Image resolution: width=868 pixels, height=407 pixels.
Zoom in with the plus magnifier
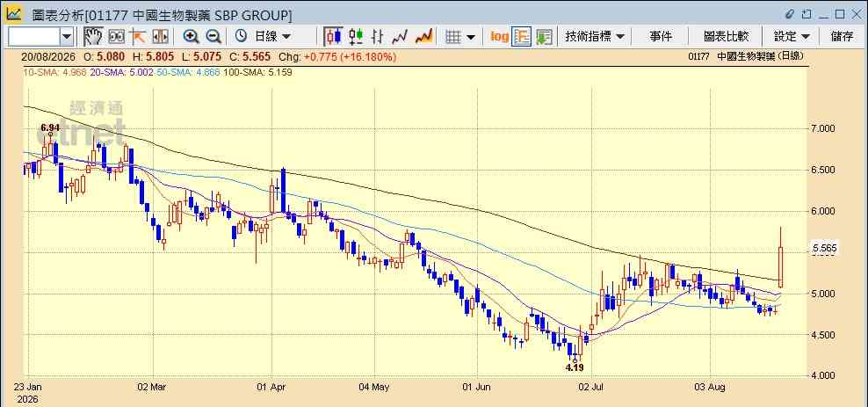pos(191,37)
